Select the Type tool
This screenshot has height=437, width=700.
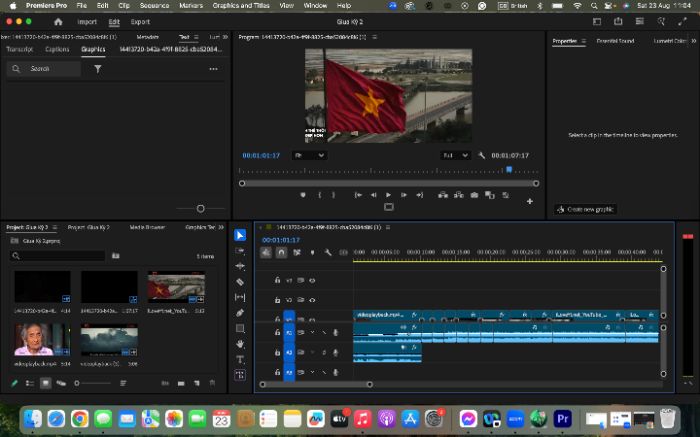240,359
